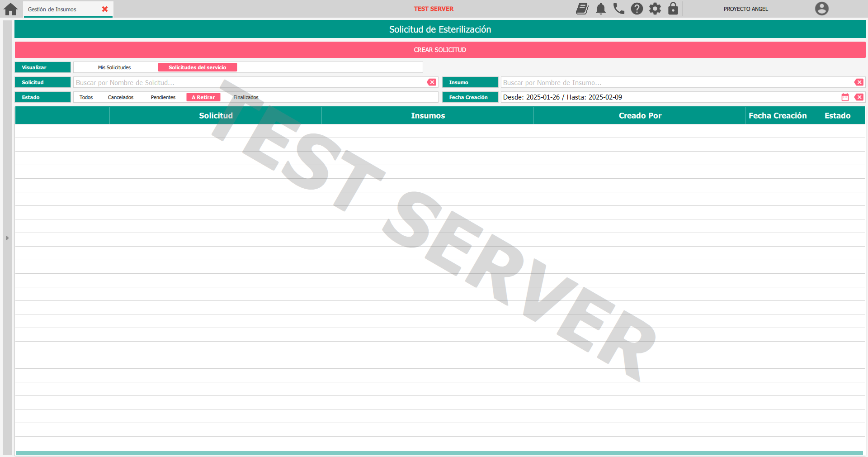Image resolution: width=868 pixels, height=457 pixels.
Task: Open the user profile avatar
Action: click(821, 9)
